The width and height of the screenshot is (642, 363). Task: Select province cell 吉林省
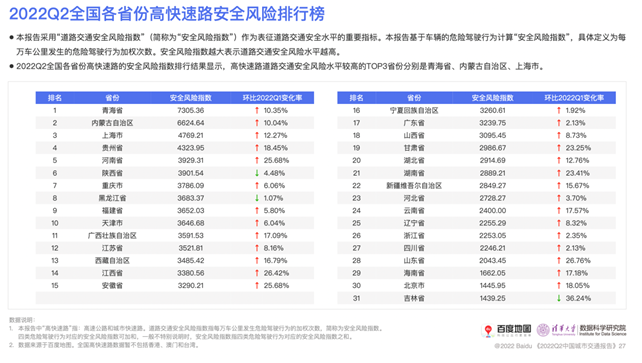click(x=414, y=298)
